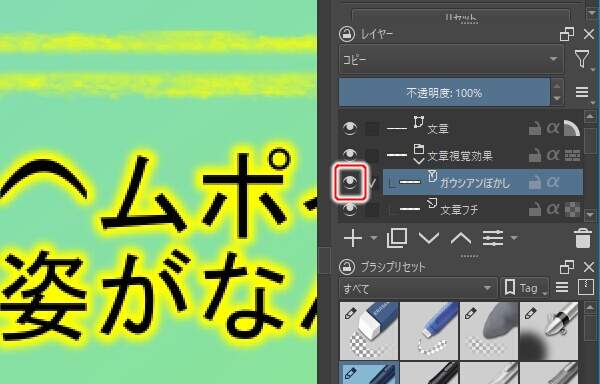Select the white block eraser brush preset
The image size is (600, 384).
pyautogui.click(x=369, y=331)
